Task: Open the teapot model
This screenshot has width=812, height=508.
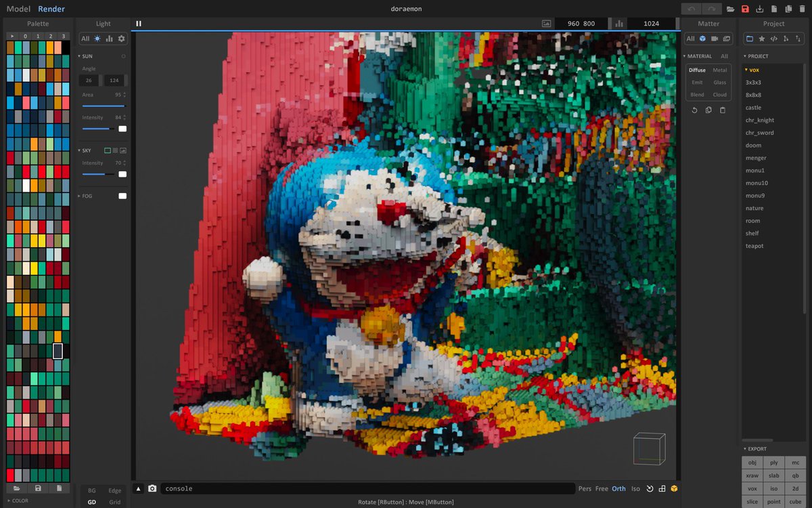Action: [754, 246]
